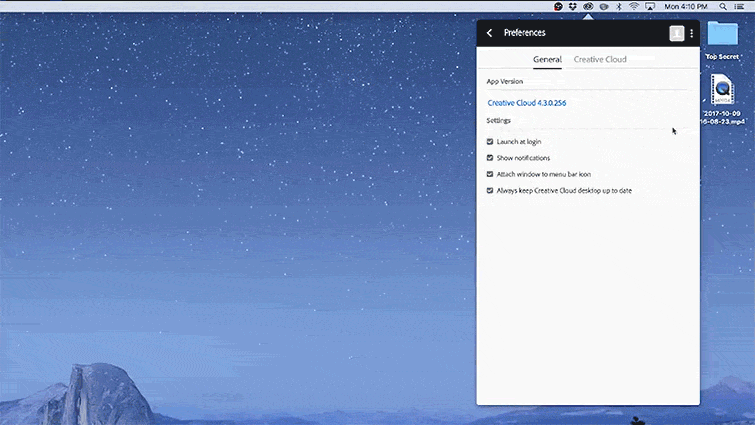Click the Creative Cloud menu bar icon
Image resolution: width=755 pixels, height=425 pixels.
(x=588, y=6)
